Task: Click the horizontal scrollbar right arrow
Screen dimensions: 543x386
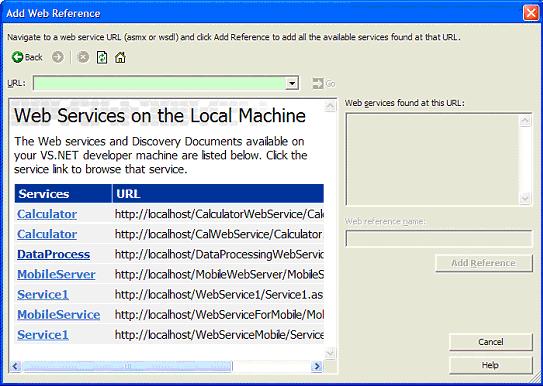Action: point(317,366)
